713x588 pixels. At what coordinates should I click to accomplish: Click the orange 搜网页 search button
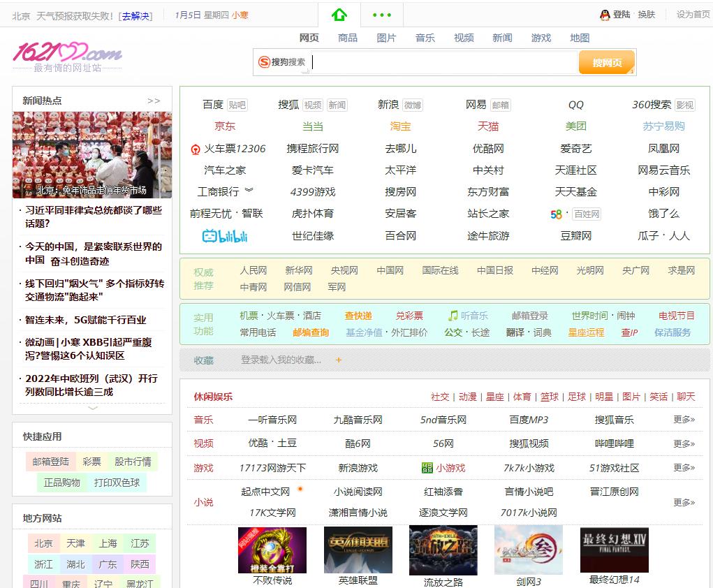(x=607, y=62)
